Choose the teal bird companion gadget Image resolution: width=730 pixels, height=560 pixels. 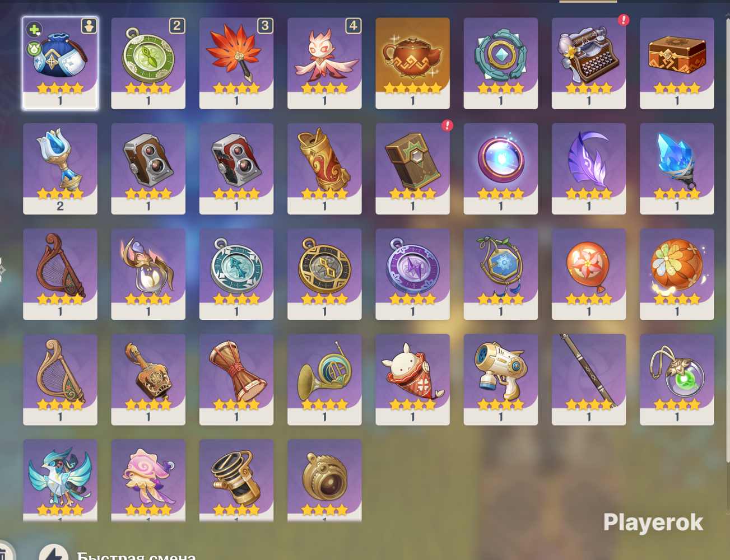pos(60,480)
